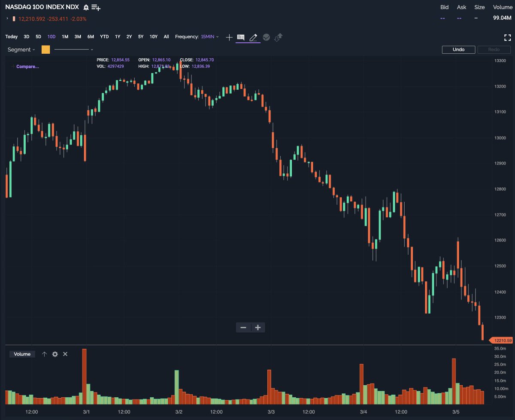The width and height of the screenshot is (515, 420).
Task: Show the 2Y range
Action: [129, 37]
